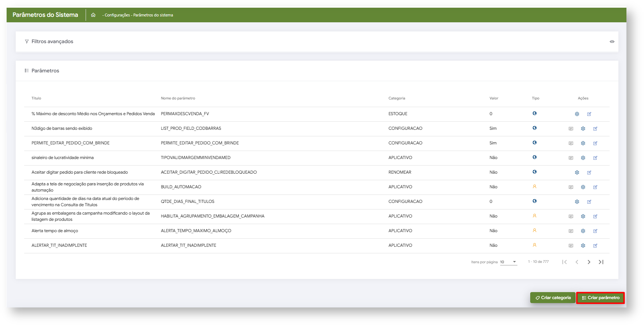Click the gear icon for LIST_PROD_FIELD_CODBARRAS
644x325 pixels.
point(583,129)
